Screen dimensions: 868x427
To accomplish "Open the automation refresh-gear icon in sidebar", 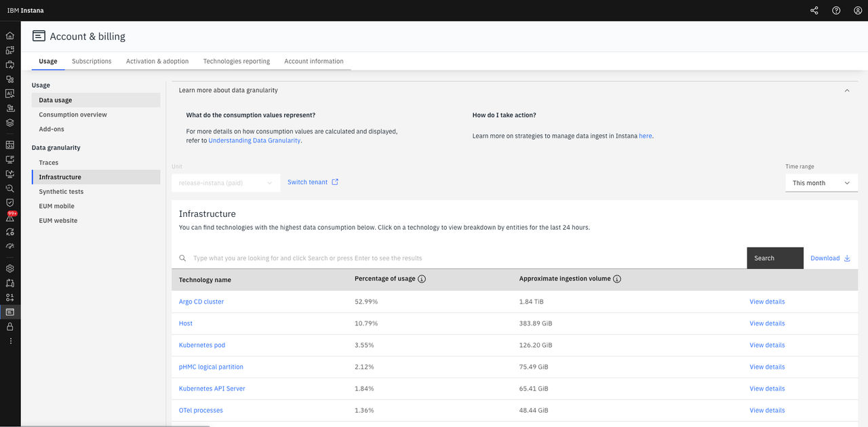I will coord(9,232).
